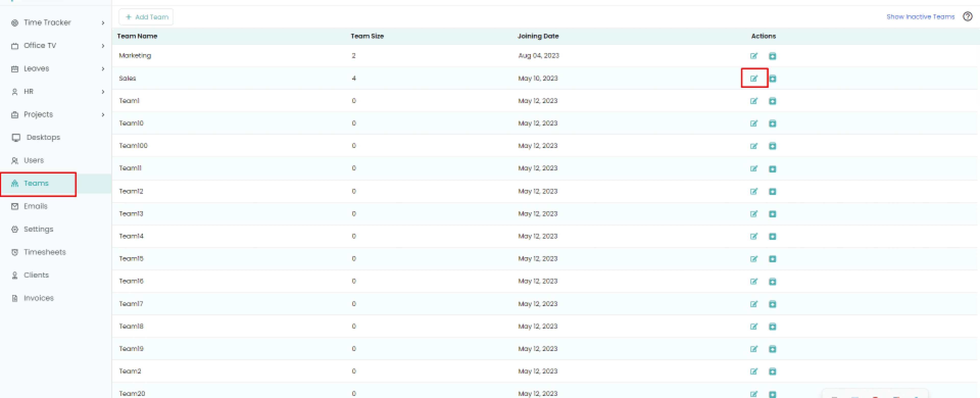This screenshot has width=980, height=398.
Task: Edit the Team17 row
Action: coord(754,304)
